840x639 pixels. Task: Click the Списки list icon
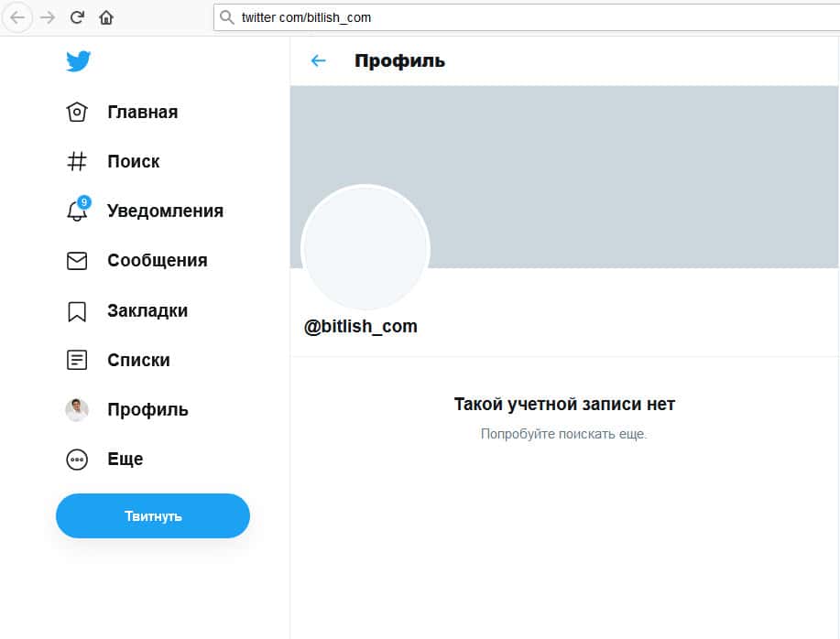click(x=77, y=360)
